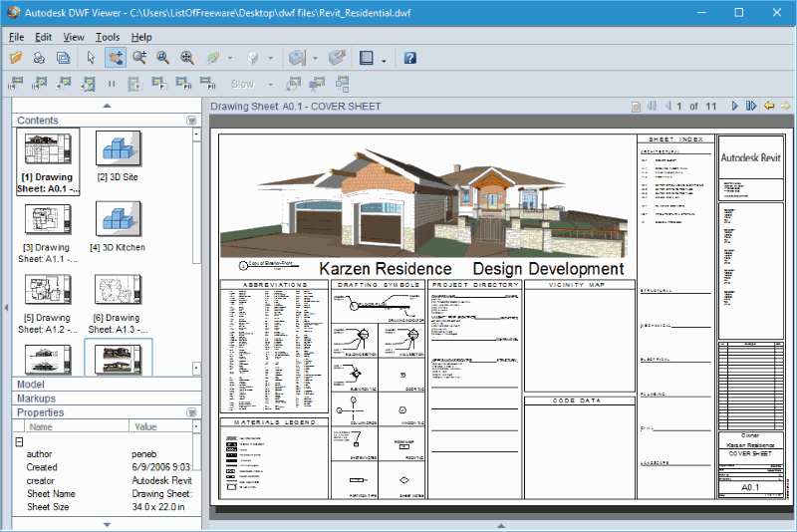Open the Orbit tool dropdown arrow
797x532 pixels.
click(230, 59)
